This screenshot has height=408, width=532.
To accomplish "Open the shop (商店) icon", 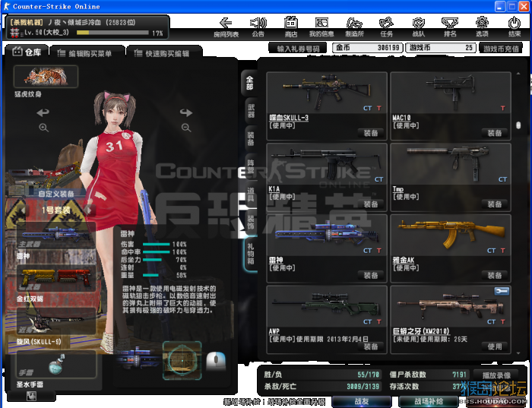I will 291,27.
